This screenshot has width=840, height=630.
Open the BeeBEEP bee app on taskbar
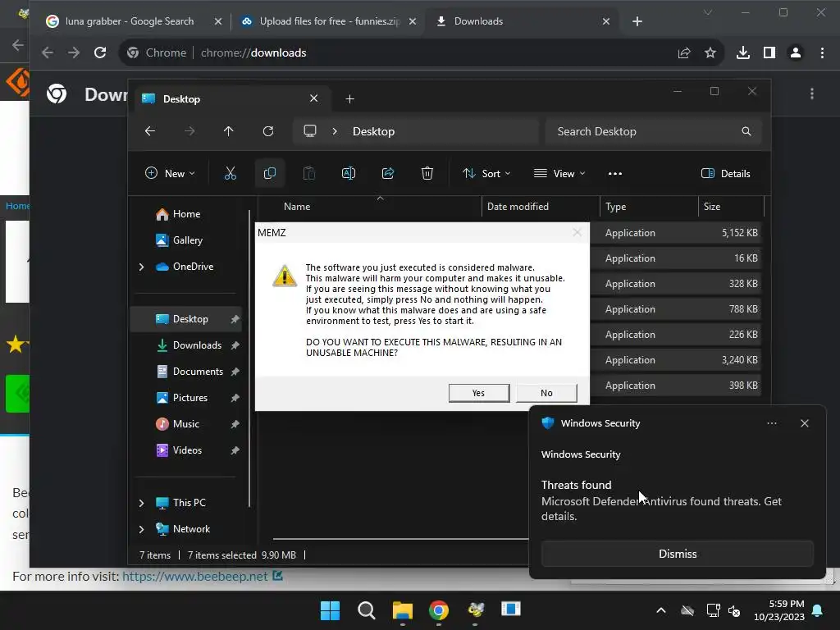[x=475, y=610]
